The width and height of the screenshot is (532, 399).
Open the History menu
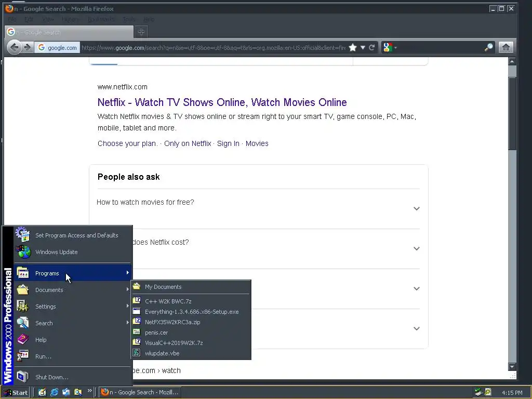point(70,19)
